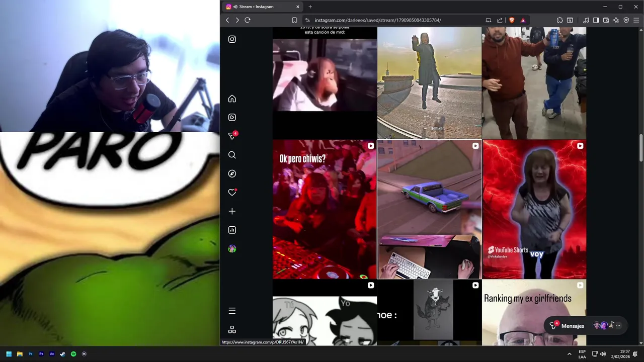Open Steam from taskbar

click(62, 354)
